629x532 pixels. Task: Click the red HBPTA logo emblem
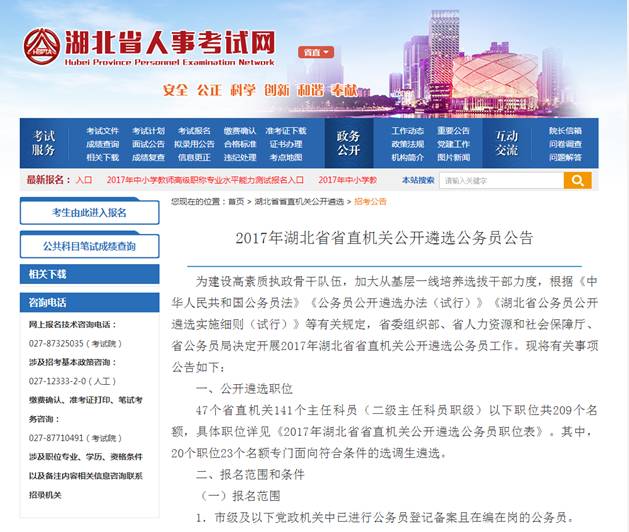tap(42, 45)
